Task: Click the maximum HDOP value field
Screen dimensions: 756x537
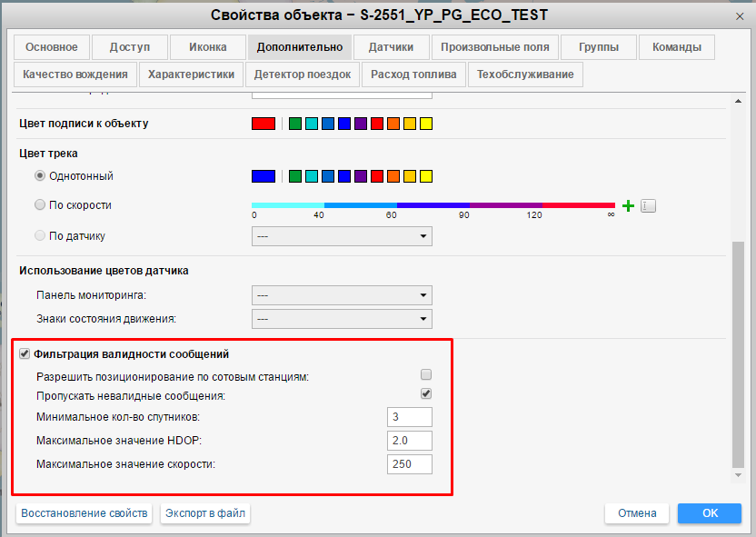Action: (x=408, y=441)
